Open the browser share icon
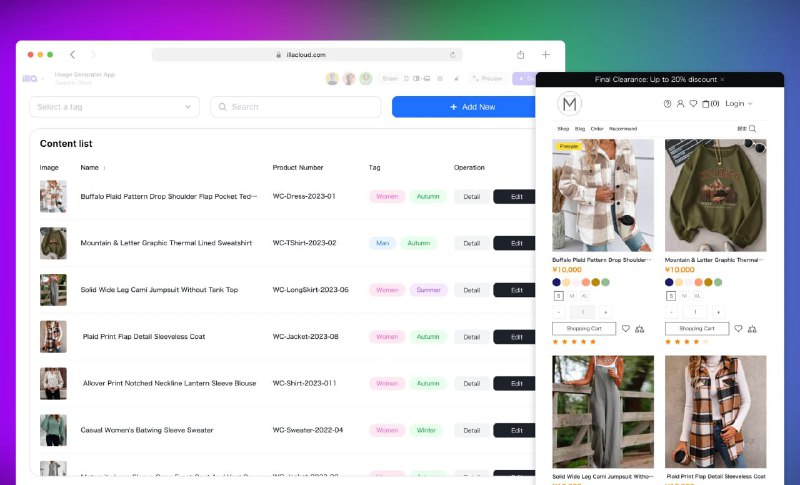800x485 pixels. [520, 55]
